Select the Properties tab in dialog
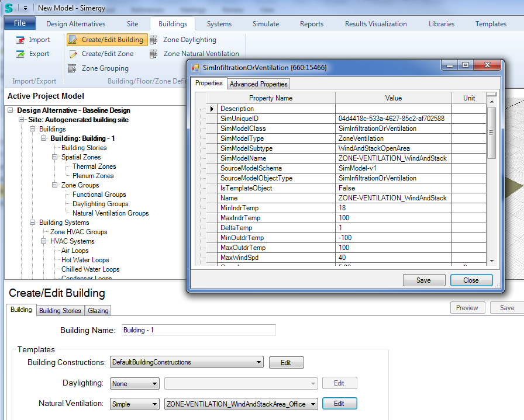The height and width of the screenshot is (420, 524). [x=209, y=83]
